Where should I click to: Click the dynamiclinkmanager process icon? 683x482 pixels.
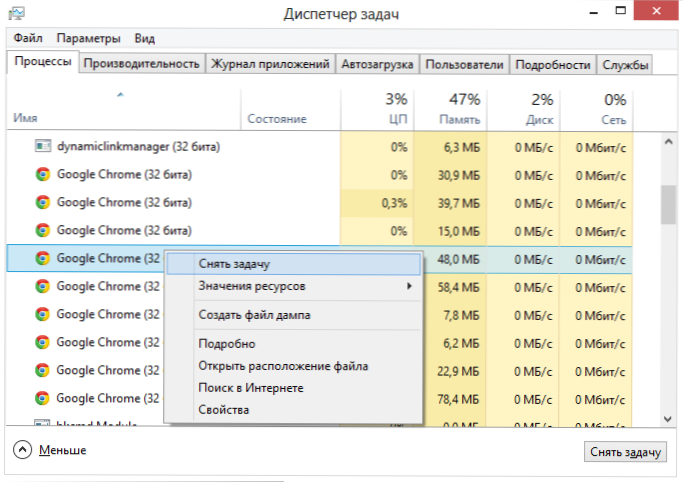43,146
